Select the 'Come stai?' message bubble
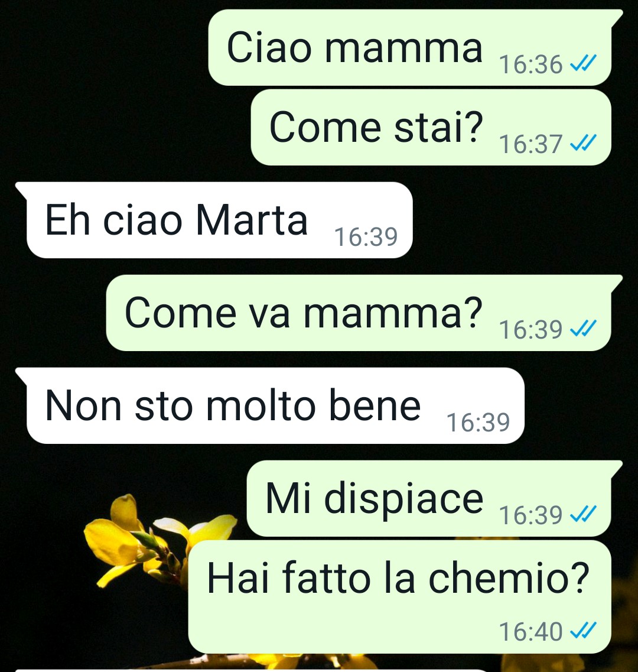 pyautogui.click(x=431, y=127)
